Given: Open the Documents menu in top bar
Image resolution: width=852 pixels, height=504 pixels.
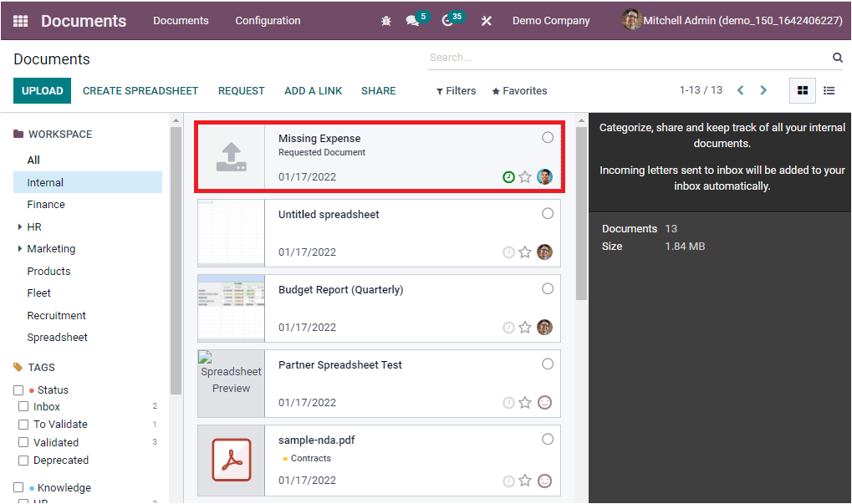Looking at the screenshot, I should 181,21.
